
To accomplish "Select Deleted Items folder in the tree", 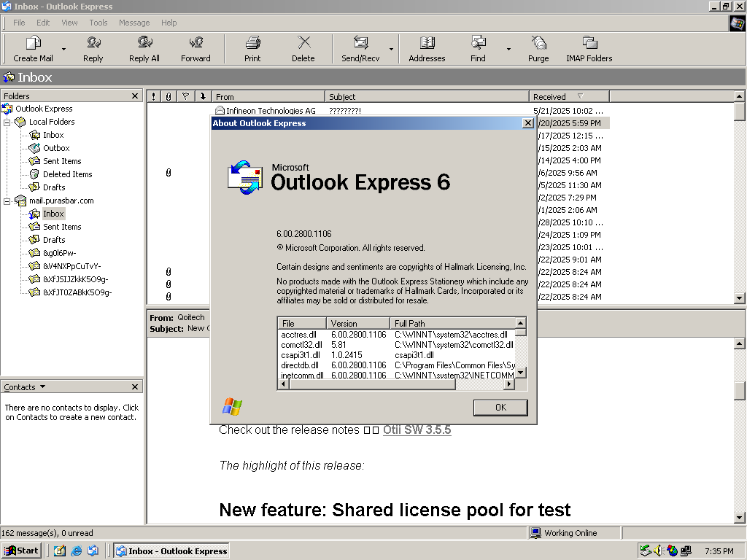I will coord(68,174).
